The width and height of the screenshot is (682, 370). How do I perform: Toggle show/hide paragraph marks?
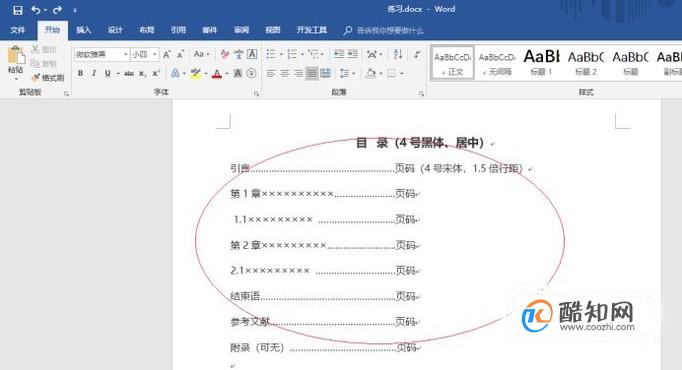(417, 54)
